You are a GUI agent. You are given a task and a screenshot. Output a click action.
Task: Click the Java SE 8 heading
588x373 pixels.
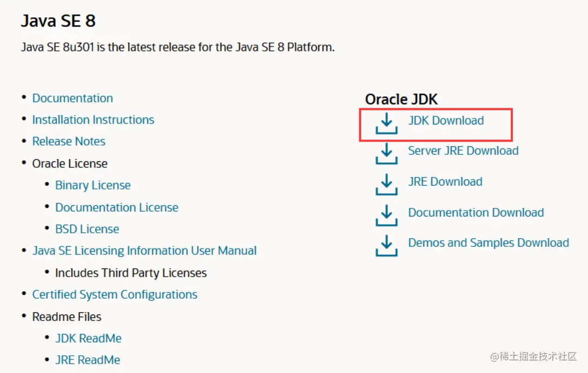[x=58, y=21]
